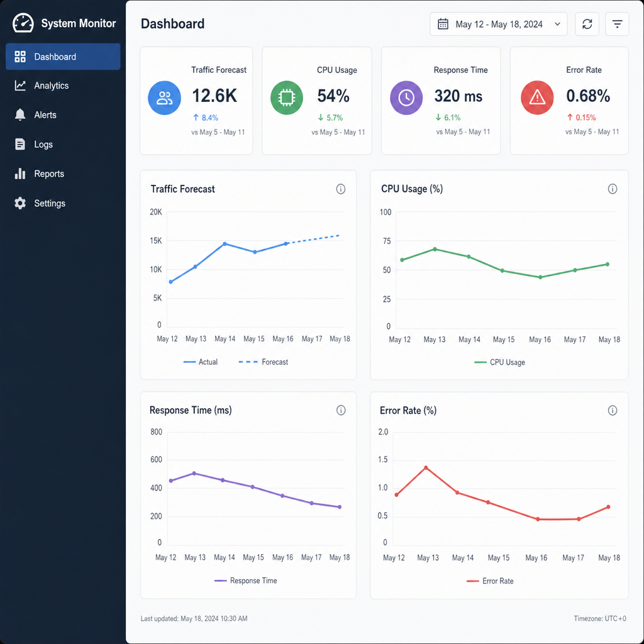Click the Error Rate (%) chart title
Viewport: 644px width, 644px height.
pyautogui.click(x=408, y=411)
